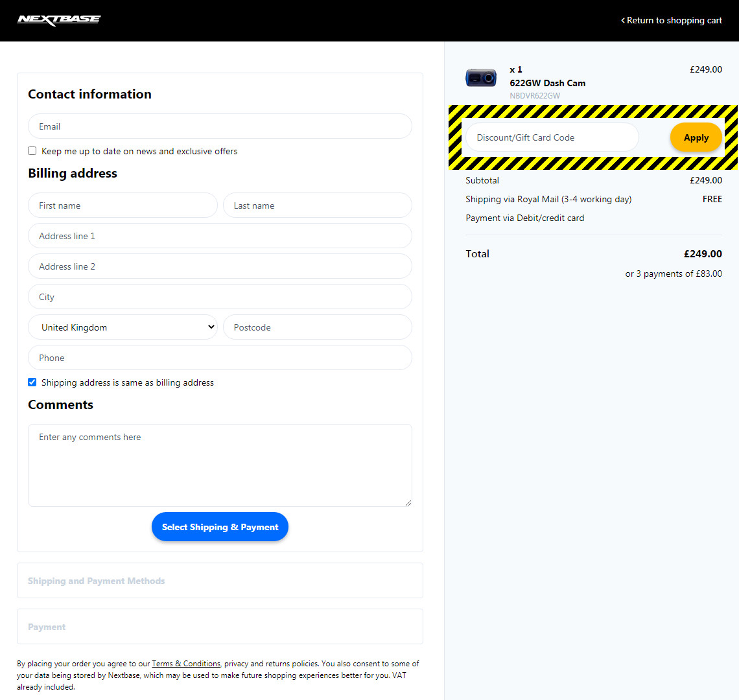The height and width of the screenshot is (700, 739).
Task: Click the Discount/Gift Card Code field
Action: [x=552, y=137]
